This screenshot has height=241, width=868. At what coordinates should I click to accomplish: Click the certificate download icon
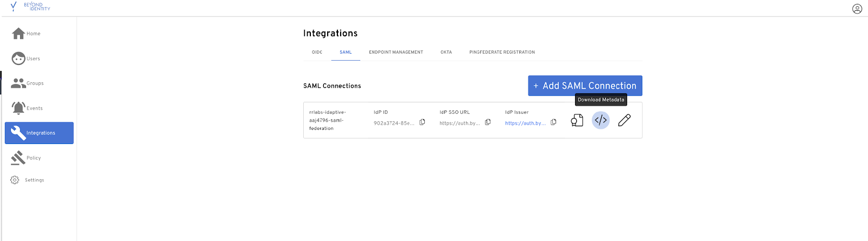pyautogui.click(x=577, y=120)
